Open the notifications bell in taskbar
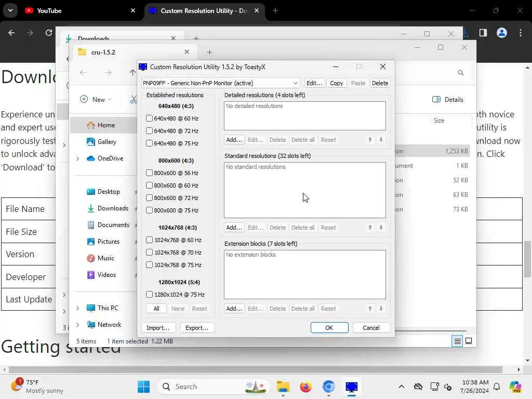The height and width of the screenshot is (399, 532). click(497, 387)
